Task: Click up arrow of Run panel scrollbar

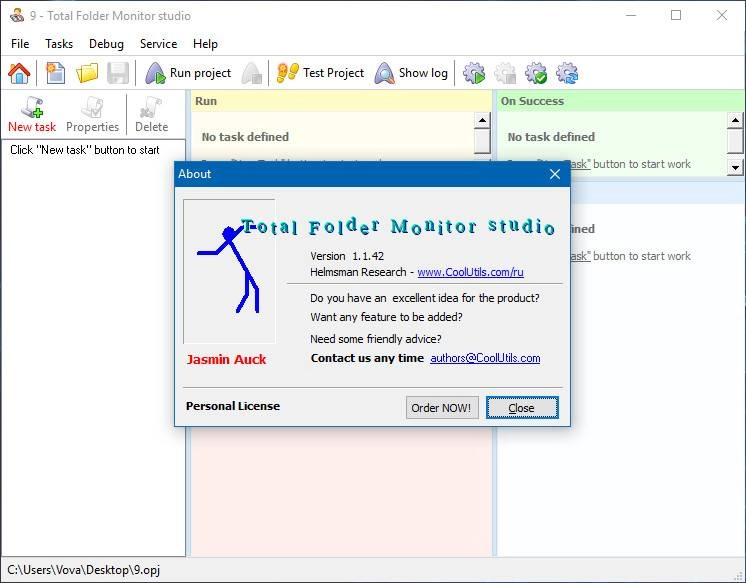Action: pyautogui.click(x=482, y=120)
